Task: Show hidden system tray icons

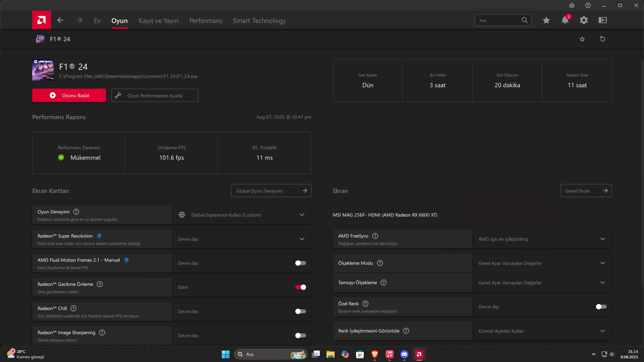Action: point(593,354)
